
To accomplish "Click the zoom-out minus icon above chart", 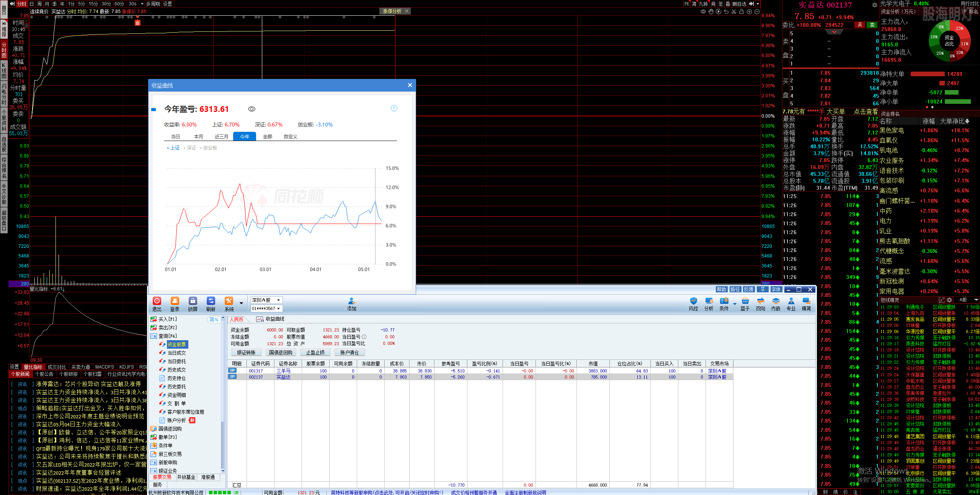I will (x=757, y=11).
